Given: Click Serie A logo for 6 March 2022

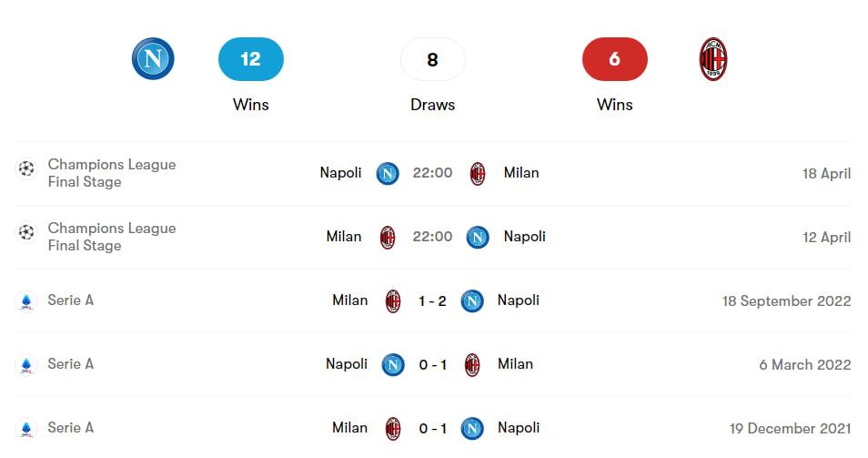Looking at the screenshot, I should coord(26,365).
